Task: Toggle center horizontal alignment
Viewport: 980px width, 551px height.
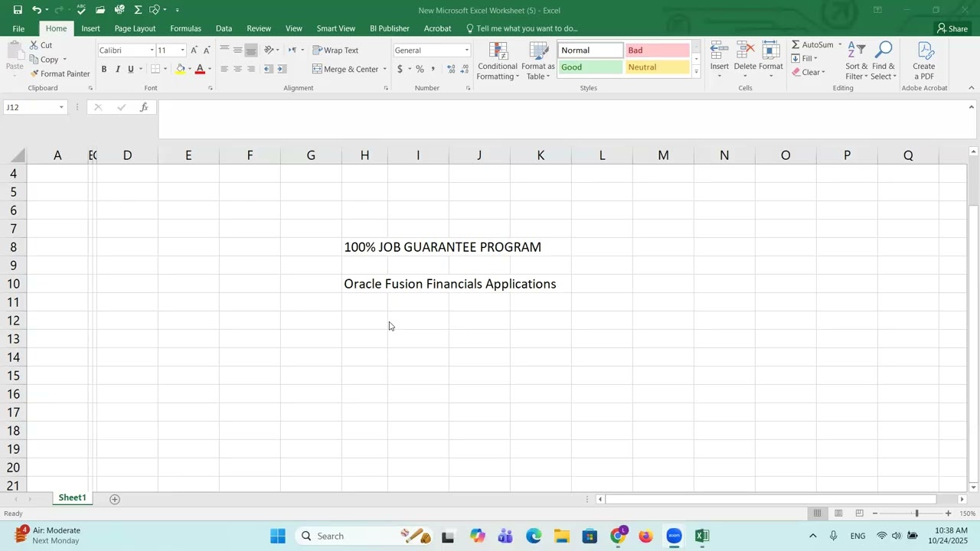Action: [237, 69]
